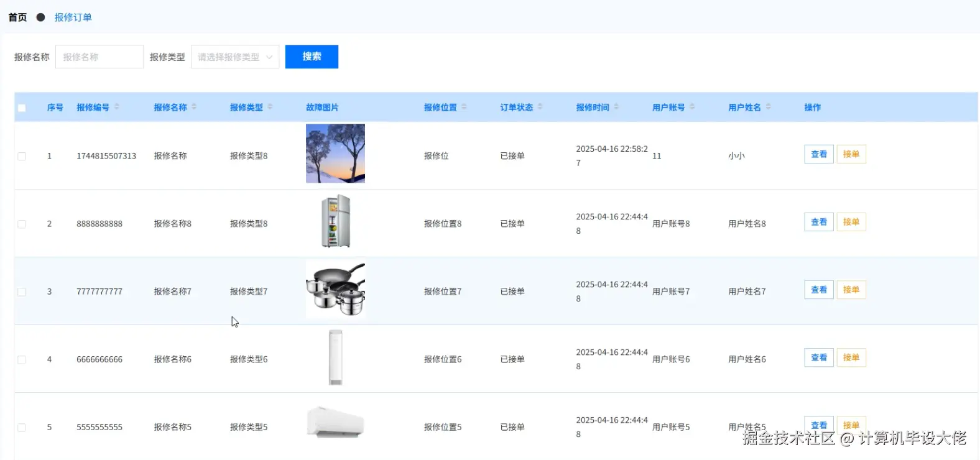Click 接单 for order 8888888888
980x460 pixels.
851,222
